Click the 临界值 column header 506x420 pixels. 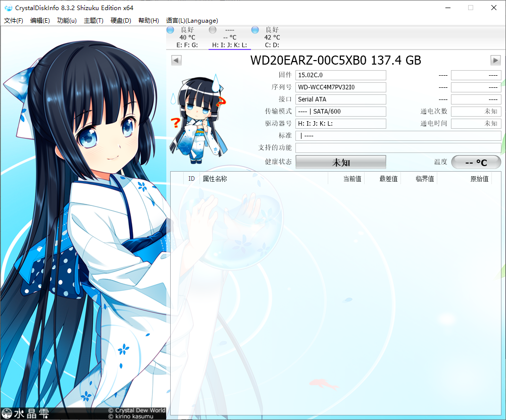click(419, 179)
